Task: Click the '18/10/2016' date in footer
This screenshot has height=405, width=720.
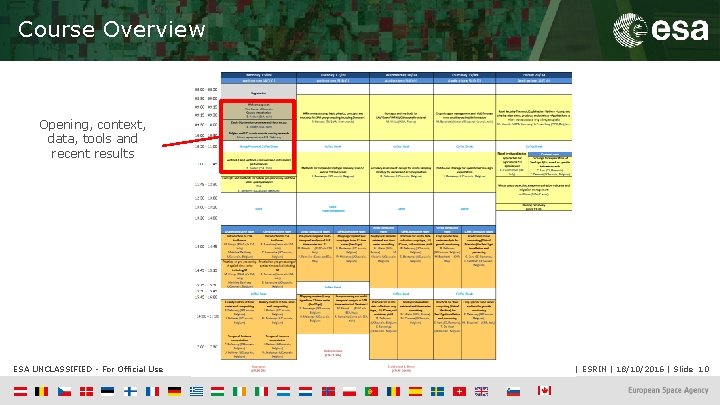Action: pos(640,369)
